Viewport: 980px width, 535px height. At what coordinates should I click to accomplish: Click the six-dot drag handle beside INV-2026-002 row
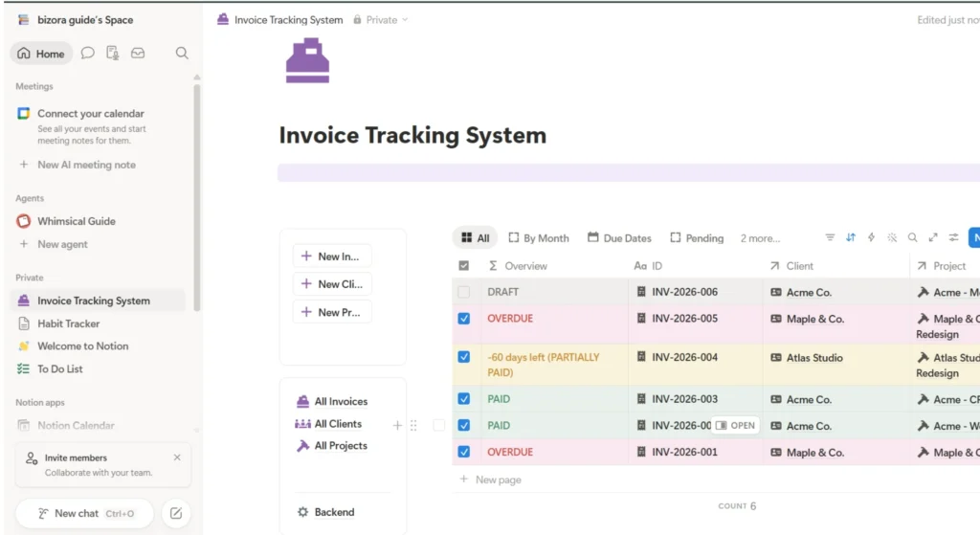[x=413, y=426]
